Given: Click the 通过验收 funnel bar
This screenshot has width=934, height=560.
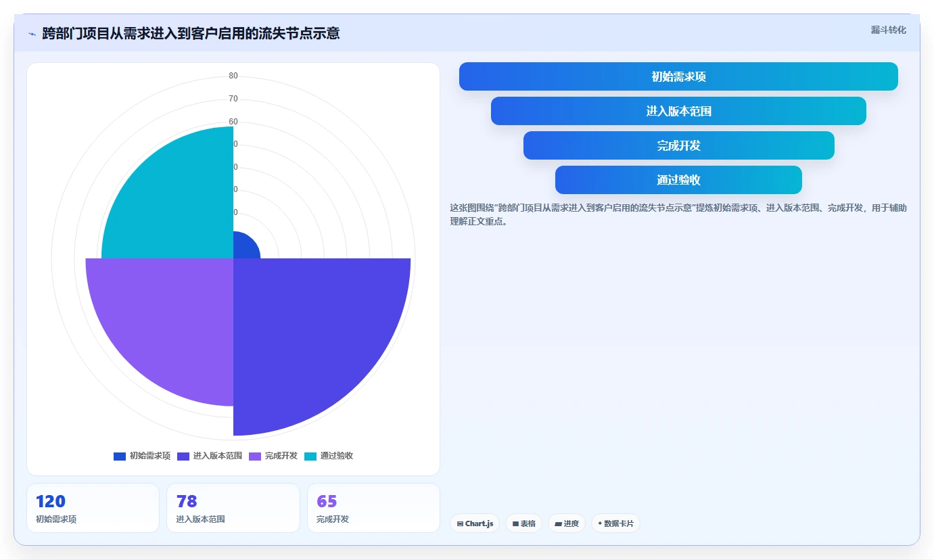Looking at the screenshot, I should (x=678, y=180).
